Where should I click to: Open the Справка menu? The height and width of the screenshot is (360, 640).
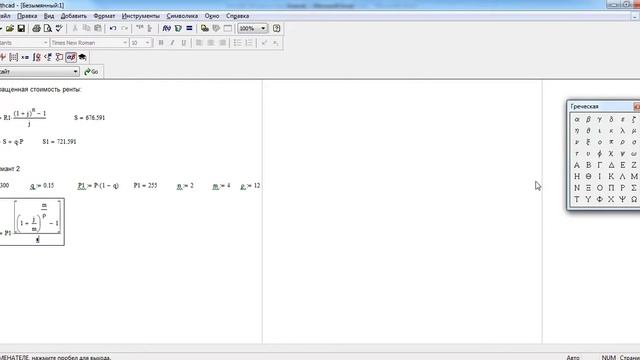coord(238,16)
